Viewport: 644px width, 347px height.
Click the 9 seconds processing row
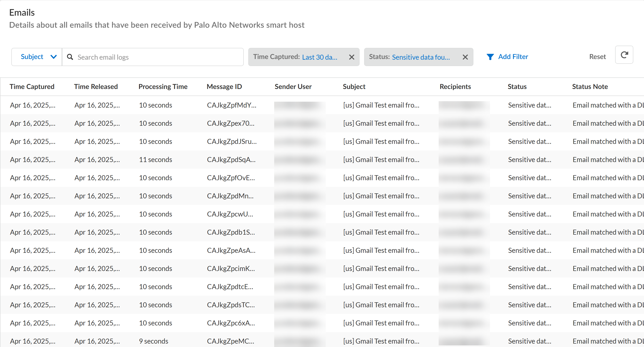[x=154, y=341]
